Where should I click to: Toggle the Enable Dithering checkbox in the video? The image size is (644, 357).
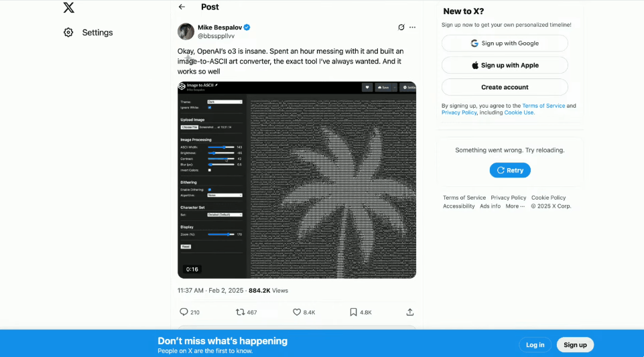pos(209,190)
